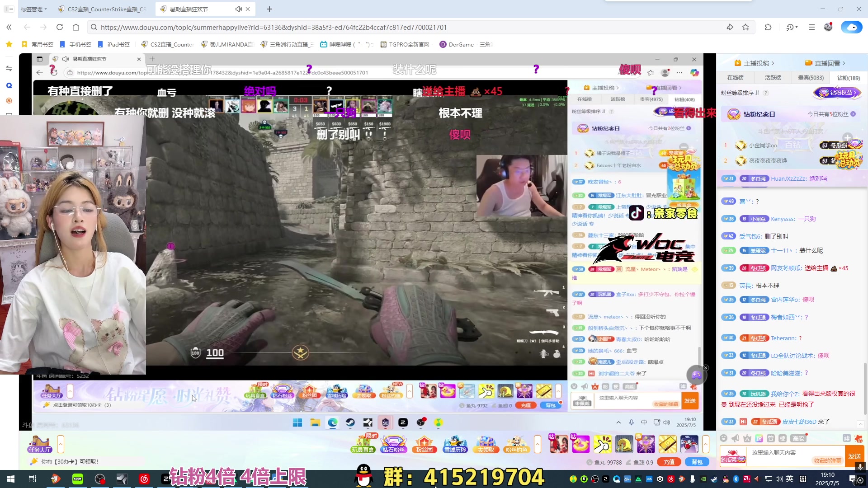Image resolution: width=868 pixels, height=488 pixels.
Task: Click the chat panel scrollbar
Action: [865, 389]
